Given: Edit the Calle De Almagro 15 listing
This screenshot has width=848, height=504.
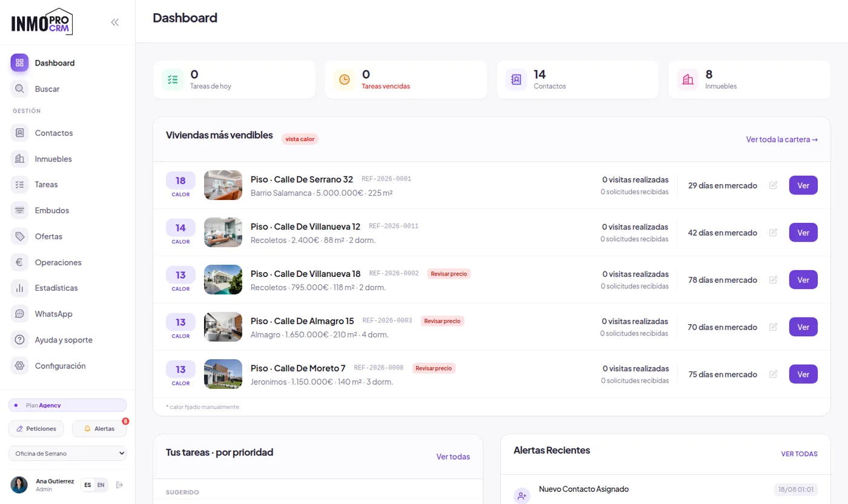Looking at the screenshot, I should (x=773, y=327).
